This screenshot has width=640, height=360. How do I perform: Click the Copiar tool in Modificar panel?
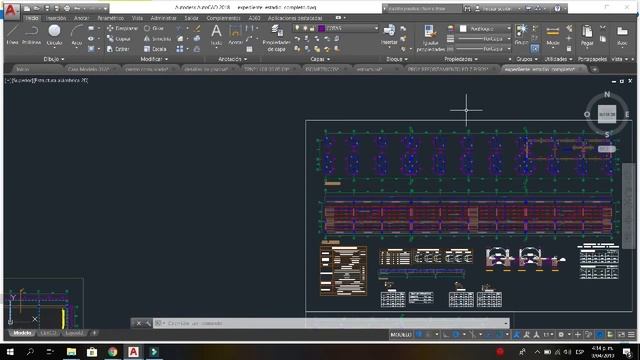(x=118, y=38)
